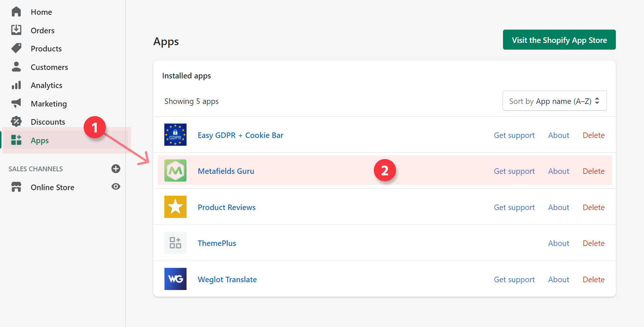Click the Products tag icon
The image size is (644, 327).
[x=16, y=48]
